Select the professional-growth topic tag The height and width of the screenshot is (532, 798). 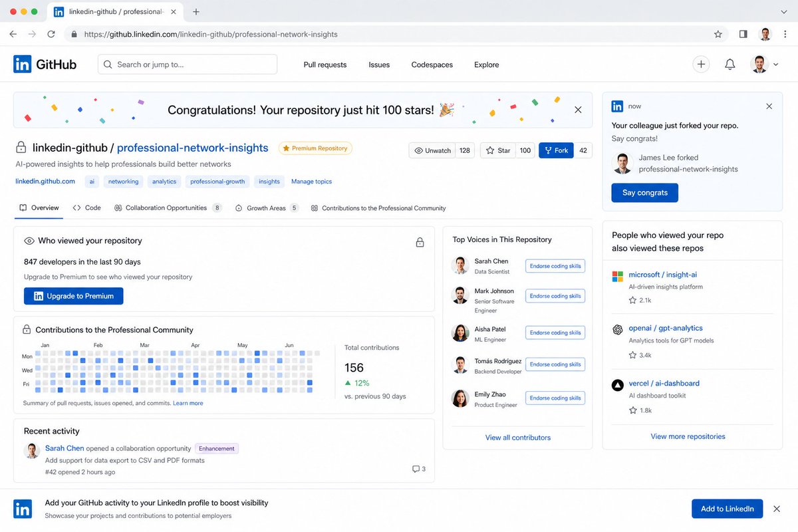(217, 182)
